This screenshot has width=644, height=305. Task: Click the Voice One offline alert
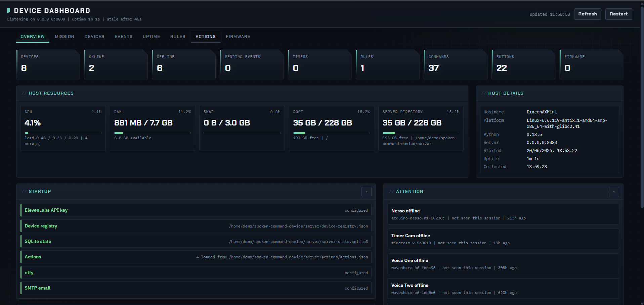pos(503,264)
